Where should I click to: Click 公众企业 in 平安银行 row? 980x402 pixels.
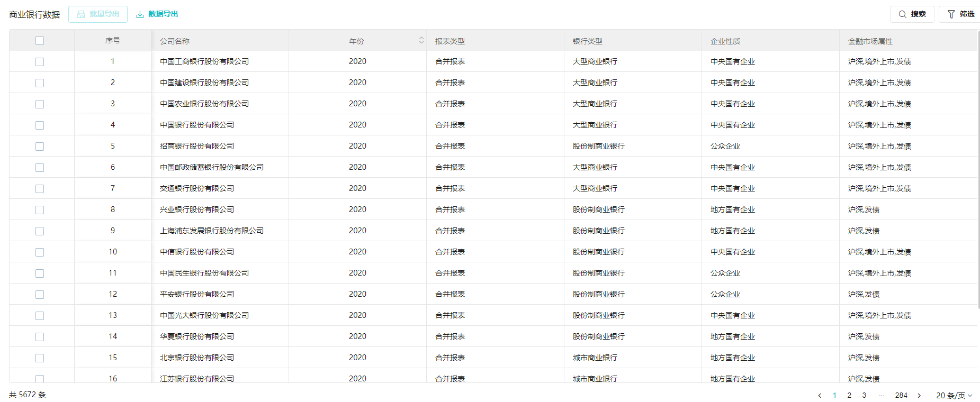click(725, 294)
